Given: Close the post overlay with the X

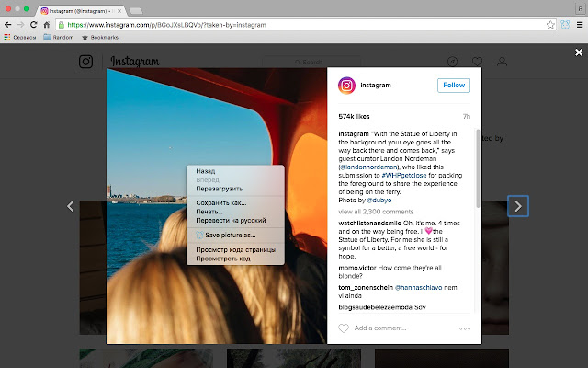Looking at the screenshot, I should (x=579, y=52).
